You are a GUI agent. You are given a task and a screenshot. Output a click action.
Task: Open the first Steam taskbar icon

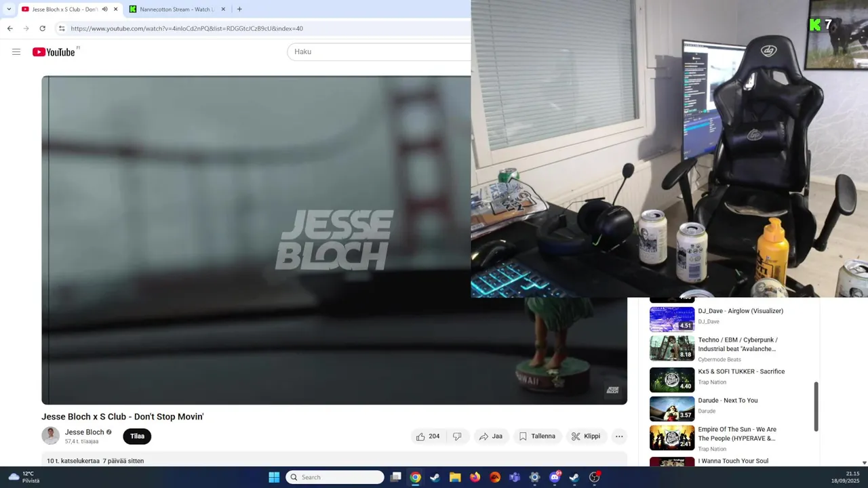[x=435, y=477]
